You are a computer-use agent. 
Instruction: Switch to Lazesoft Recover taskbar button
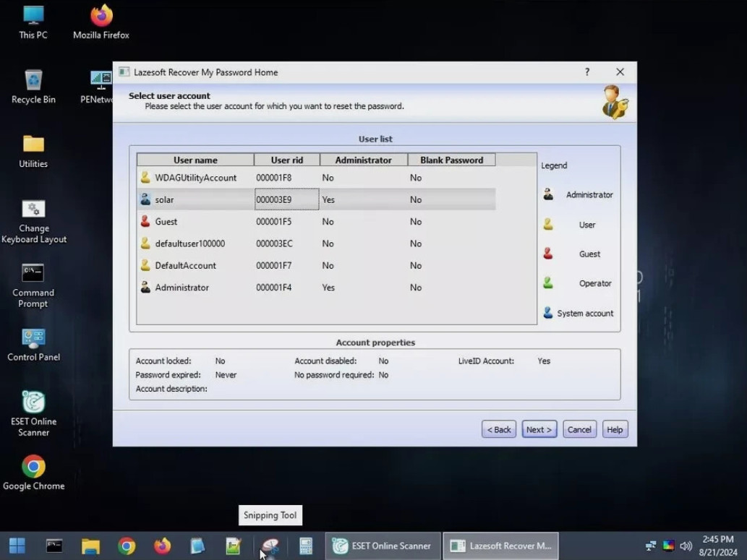coord(500,546)
